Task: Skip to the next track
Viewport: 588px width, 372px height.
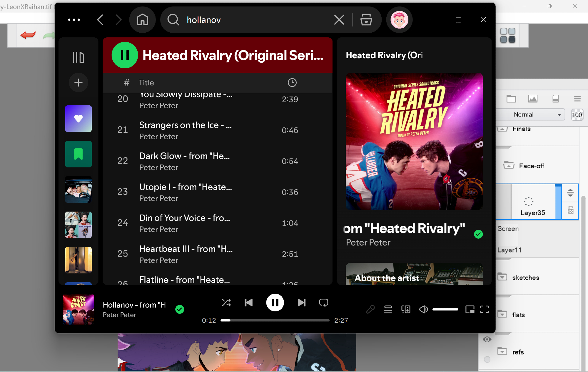Action: pyautogui.click(x=301, y=303)
